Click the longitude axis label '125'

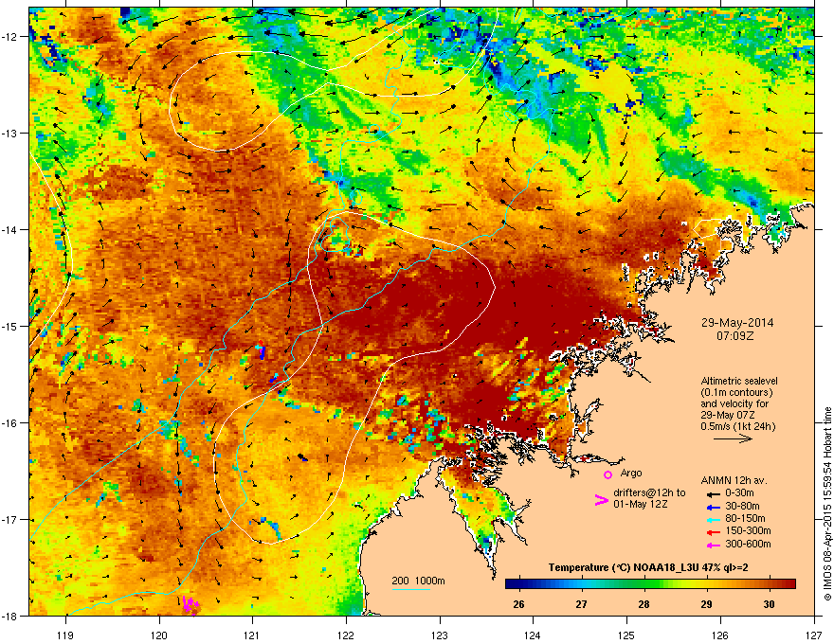point(626,635)
